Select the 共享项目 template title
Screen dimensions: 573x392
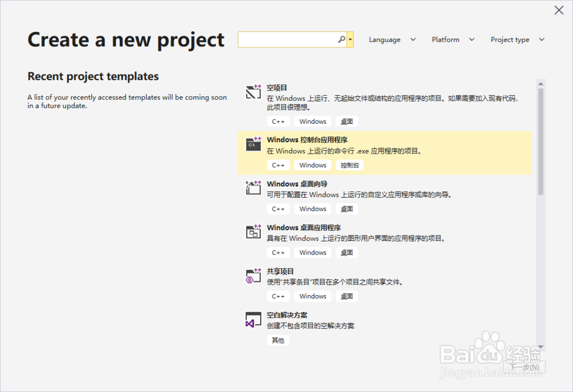pos(280,272)
